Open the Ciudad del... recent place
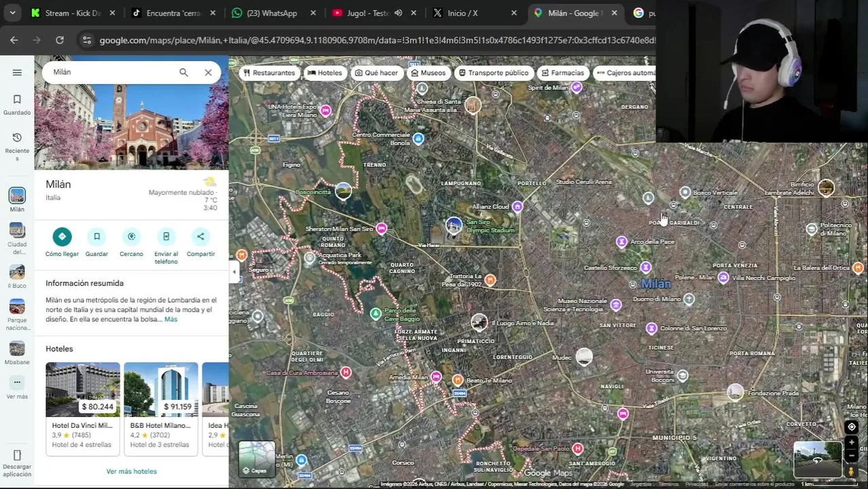 point(17,231)
